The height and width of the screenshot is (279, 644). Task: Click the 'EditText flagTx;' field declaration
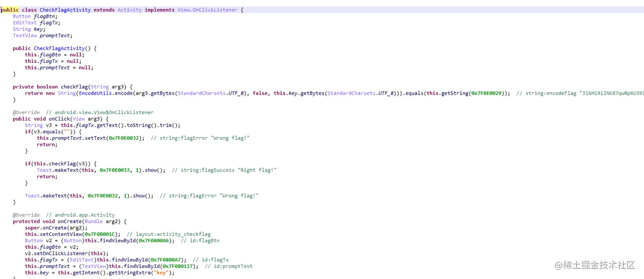(x=37, y=23)
